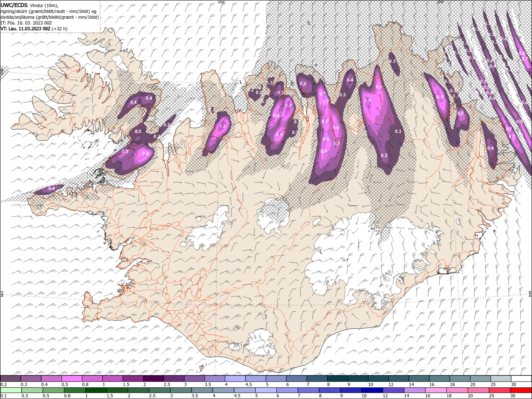Image resolution: width=532 pixels, height=399 pixels.
Task: Click snow scale swatch between 1.5 and 2
Action: tap(133, 379)
